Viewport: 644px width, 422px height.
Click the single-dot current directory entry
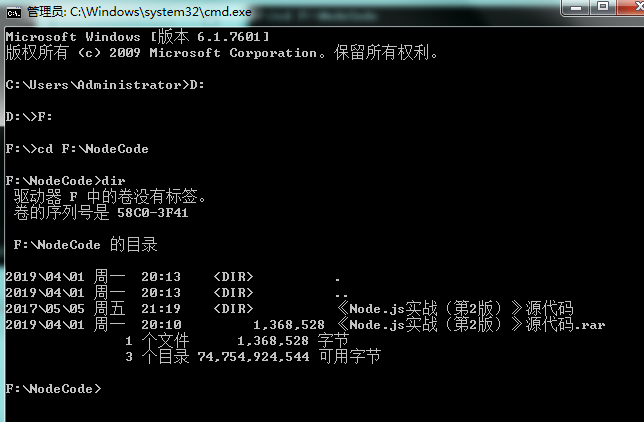[337, 277]
